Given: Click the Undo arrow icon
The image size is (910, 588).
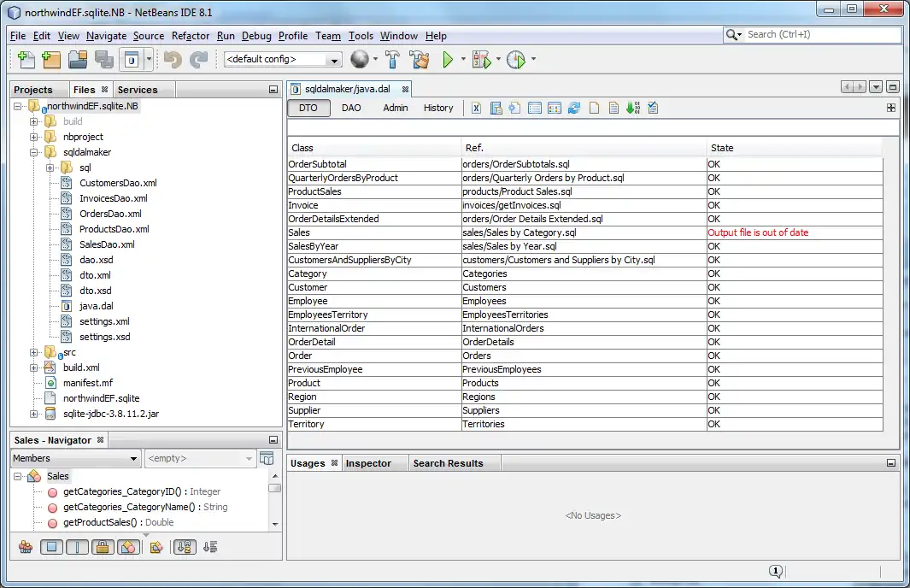Looking at the screenshot, I should 173,60.
